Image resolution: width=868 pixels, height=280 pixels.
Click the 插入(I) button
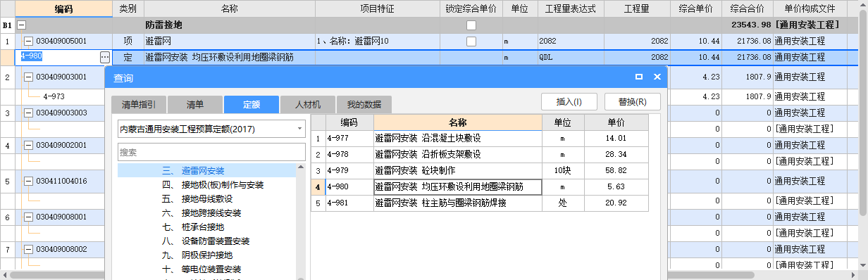click(569, 102)
